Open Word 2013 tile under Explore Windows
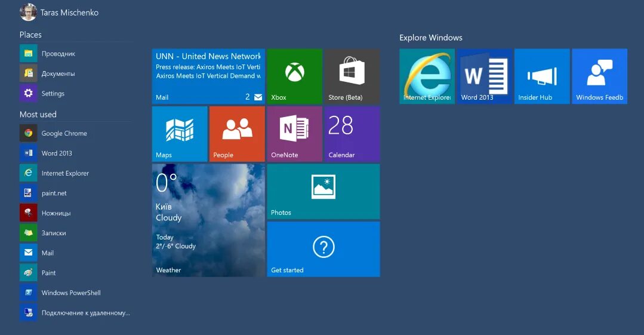 tap(484, 76)
